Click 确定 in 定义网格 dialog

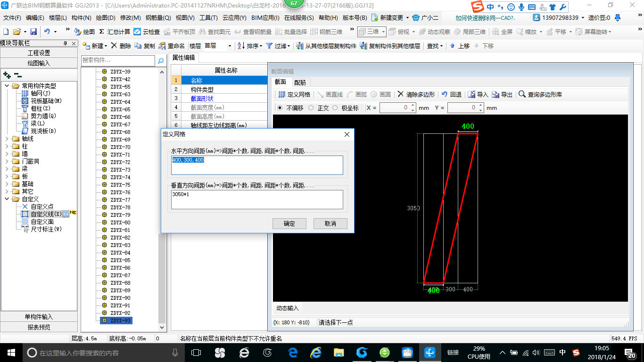[289, 223]
